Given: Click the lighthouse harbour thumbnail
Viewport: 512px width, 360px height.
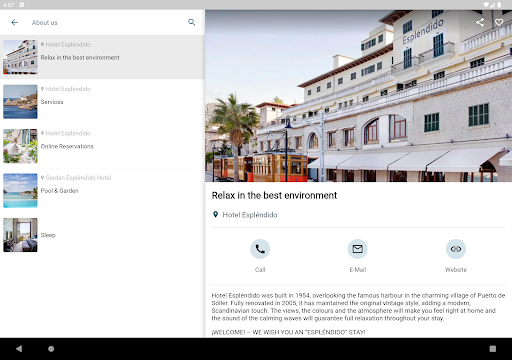Looking at the screenshot, I should [20, 102].
